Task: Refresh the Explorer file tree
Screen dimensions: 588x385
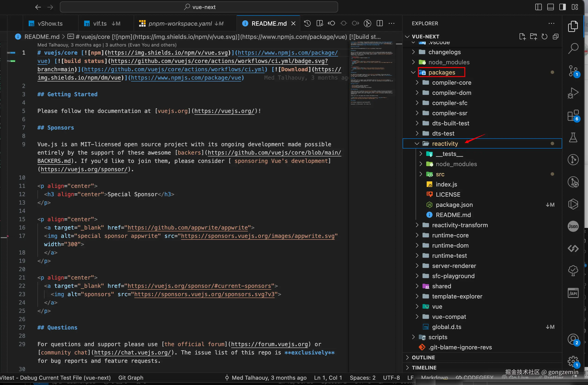Action: (x=544, y=37)
